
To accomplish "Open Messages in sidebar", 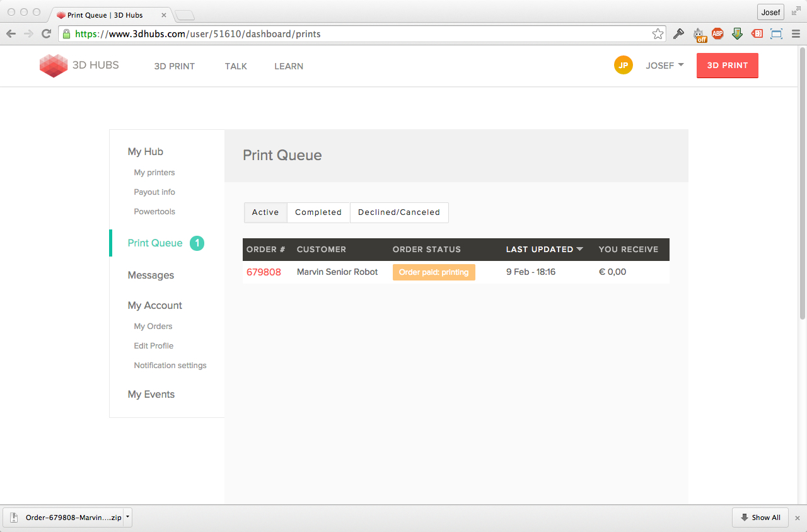I will pyautogui.click(x=151, y=275).
